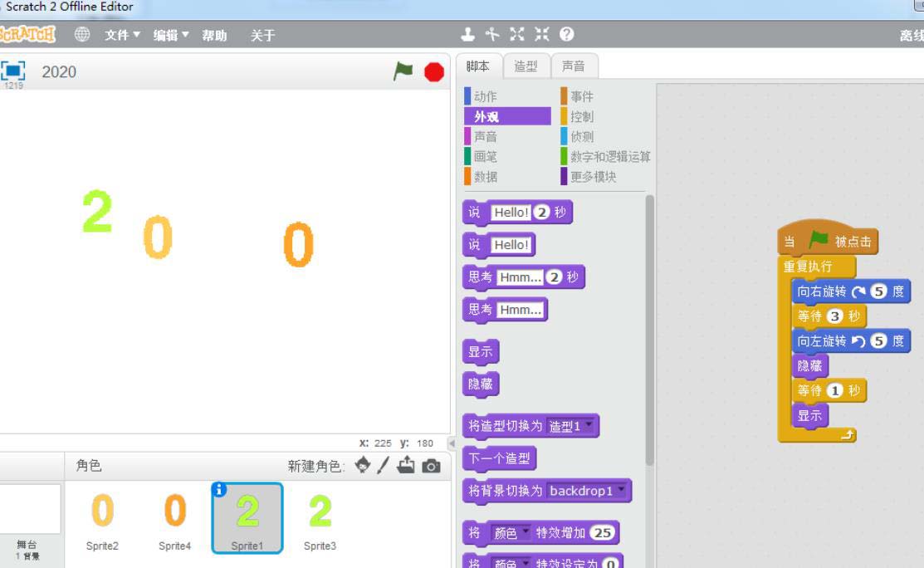Click the block help question mark icon

click(x=567, y=34)
